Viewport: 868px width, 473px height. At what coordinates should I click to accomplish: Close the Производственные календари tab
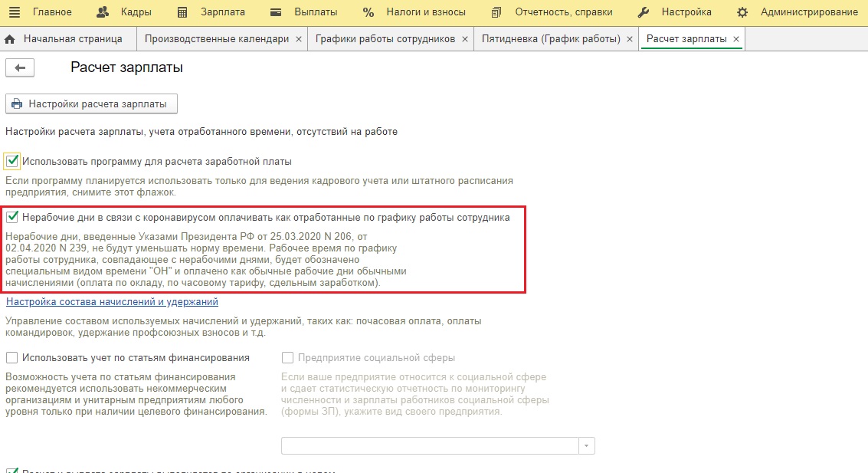[x=298, y=39]
